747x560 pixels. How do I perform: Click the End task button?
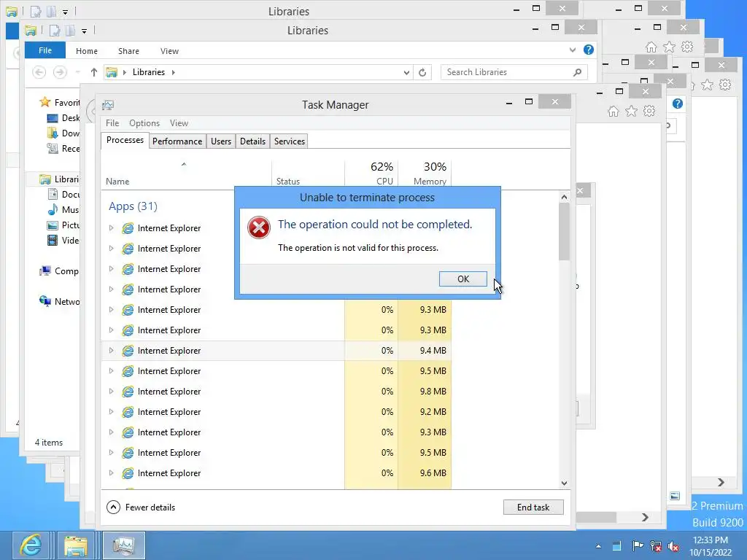click(x=533, y=507)
